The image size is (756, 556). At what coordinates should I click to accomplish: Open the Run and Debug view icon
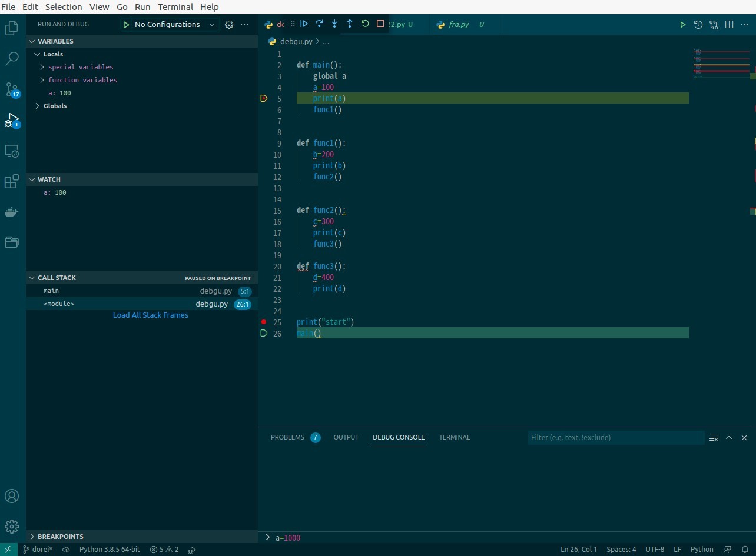tap(12, 120)
